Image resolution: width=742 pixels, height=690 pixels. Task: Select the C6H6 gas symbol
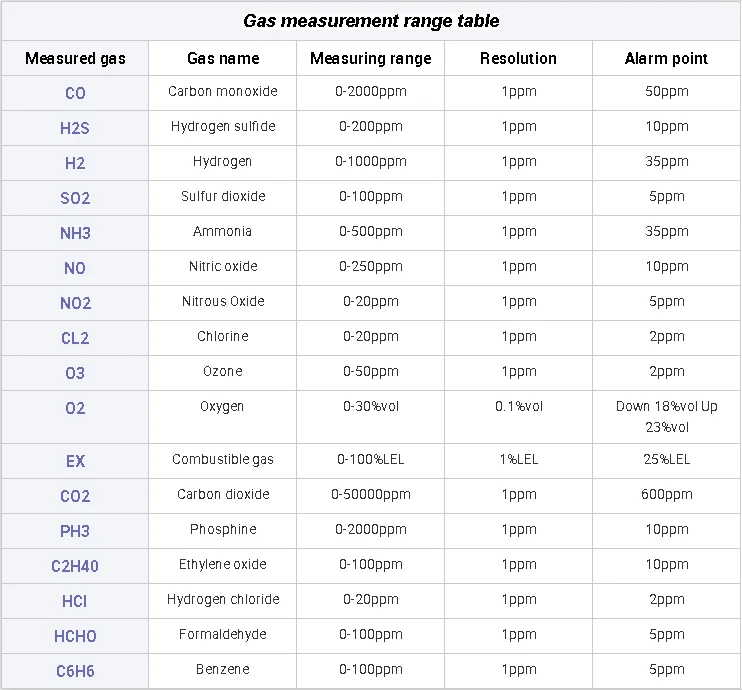coord(75,671)
